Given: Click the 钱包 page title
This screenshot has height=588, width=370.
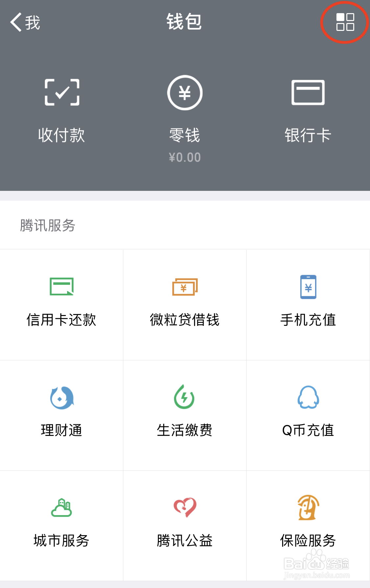Looking at the screenshot, I should pyautogui.click(x=184, y=22).
